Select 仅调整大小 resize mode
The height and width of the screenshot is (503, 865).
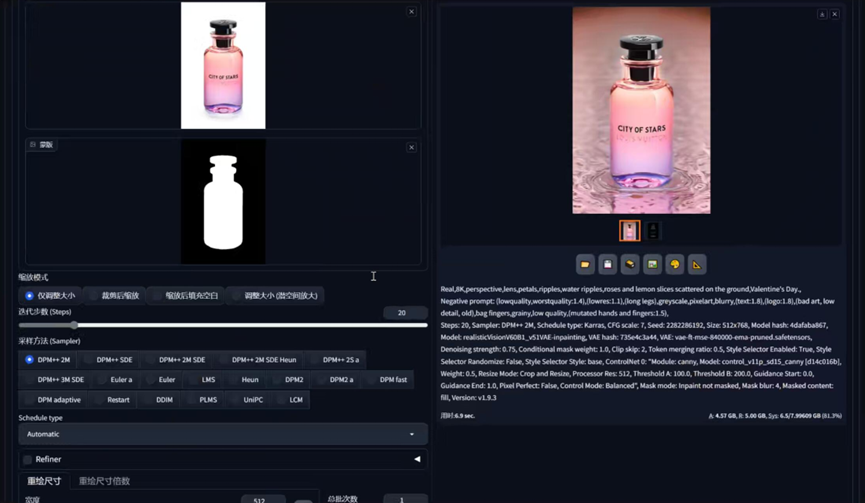tap(50, 296)
